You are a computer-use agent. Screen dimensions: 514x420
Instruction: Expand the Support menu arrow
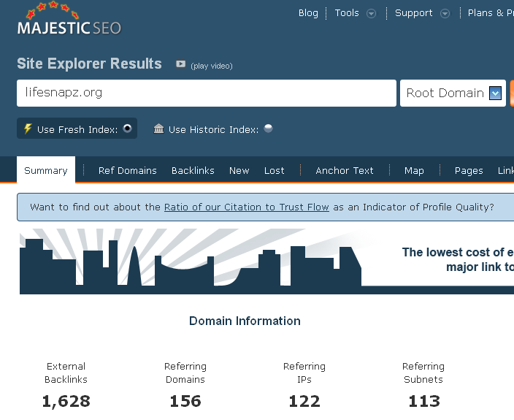pyautogui.click(x=445, y=13)
